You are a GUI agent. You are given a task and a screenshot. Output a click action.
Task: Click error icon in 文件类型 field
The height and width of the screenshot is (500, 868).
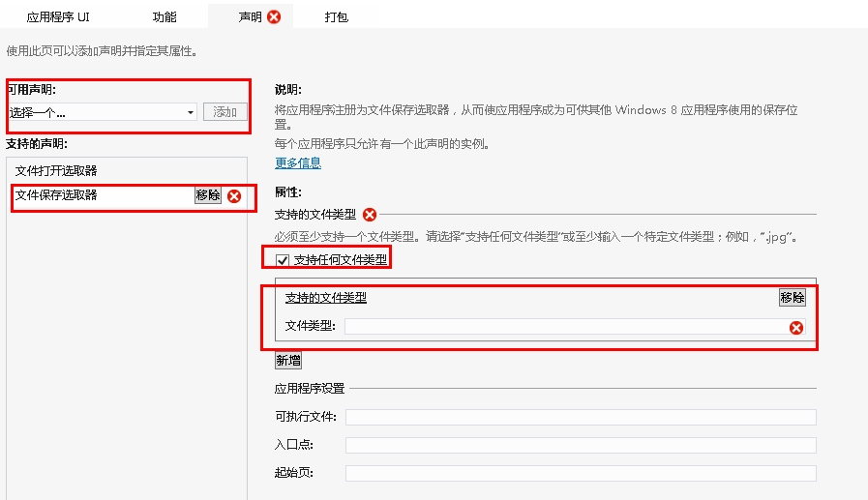796,328
